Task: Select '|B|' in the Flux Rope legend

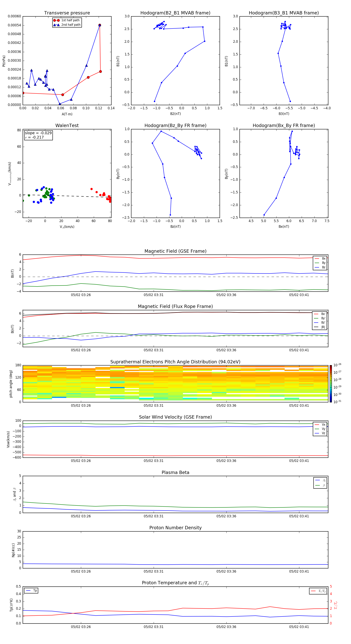Action: (320, 327)
